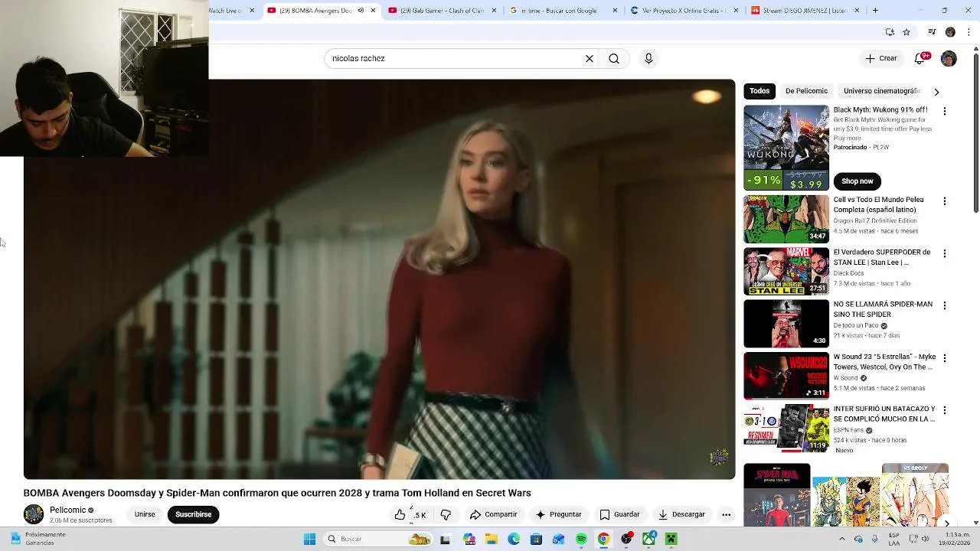Image resolution: width=980 pixels, height=551 pixels.
Task: Open YouTube notifications bell
Action: [920, 58]
